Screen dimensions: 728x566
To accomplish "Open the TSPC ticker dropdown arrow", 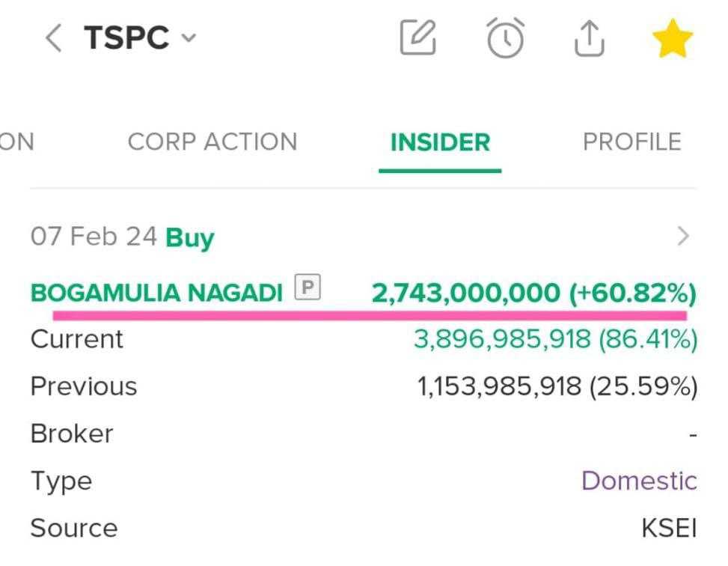I will (189, 37).
